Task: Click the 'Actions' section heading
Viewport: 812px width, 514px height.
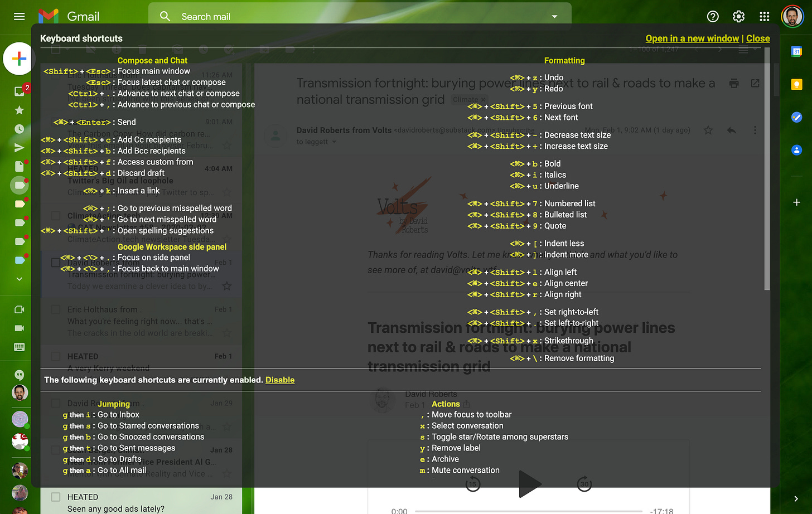Action: [x=446, y=404]
